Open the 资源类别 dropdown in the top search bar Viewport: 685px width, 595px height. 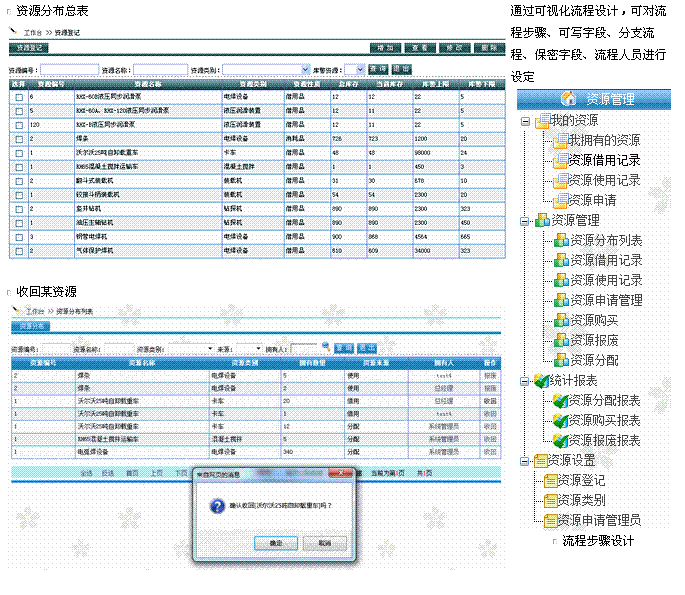[x=266, y=69]
